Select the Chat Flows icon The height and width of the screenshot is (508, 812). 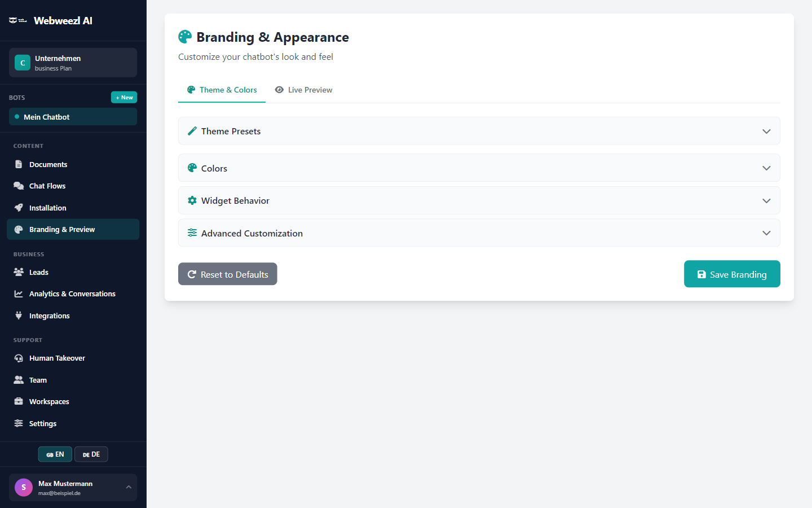click(17, 186)
